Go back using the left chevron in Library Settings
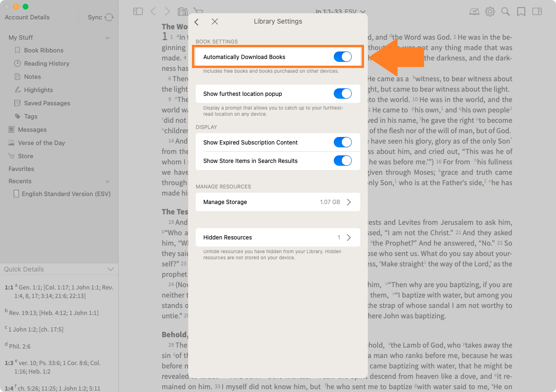Image resolution: width=556 pixels, height=392 pixels. click(197, 22)
